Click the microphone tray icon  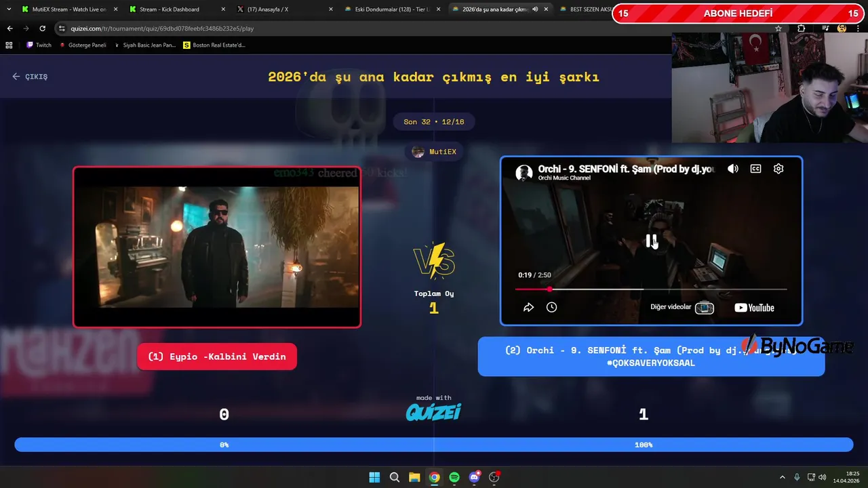797,477
